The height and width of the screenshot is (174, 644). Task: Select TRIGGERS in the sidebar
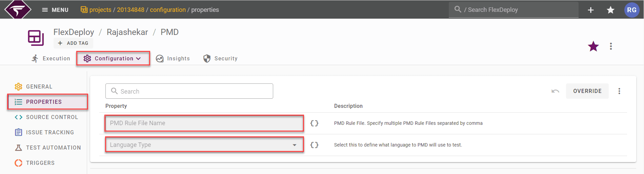pyautogui.click(x=35, y=163)
